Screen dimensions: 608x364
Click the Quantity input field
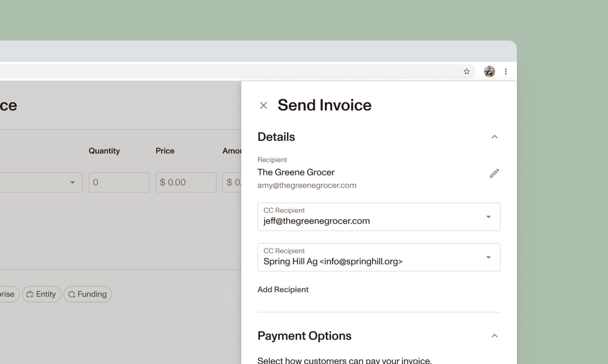(x=119, y=182)
